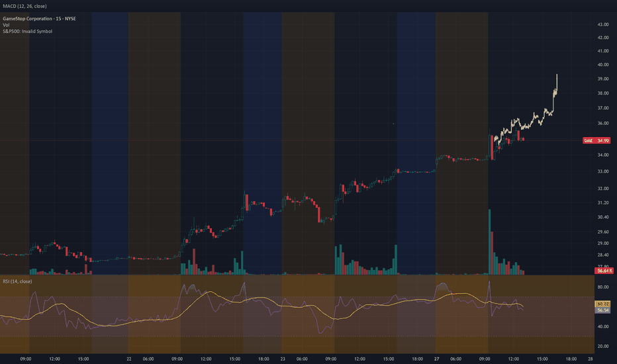Select the GameStop Corporation chart title
This screenshot has height=364, width=617.
(39, 19)
